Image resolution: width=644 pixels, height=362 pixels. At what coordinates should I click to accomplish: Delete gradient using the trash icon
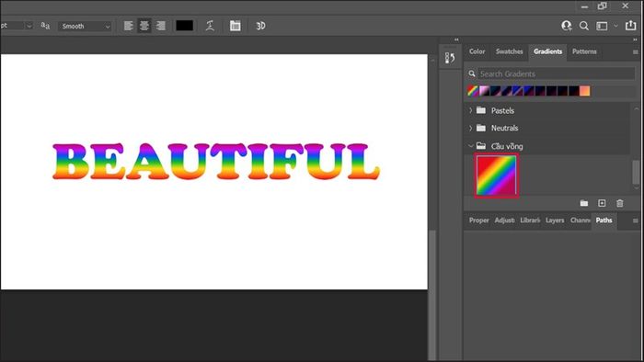[x=620, y=203]
